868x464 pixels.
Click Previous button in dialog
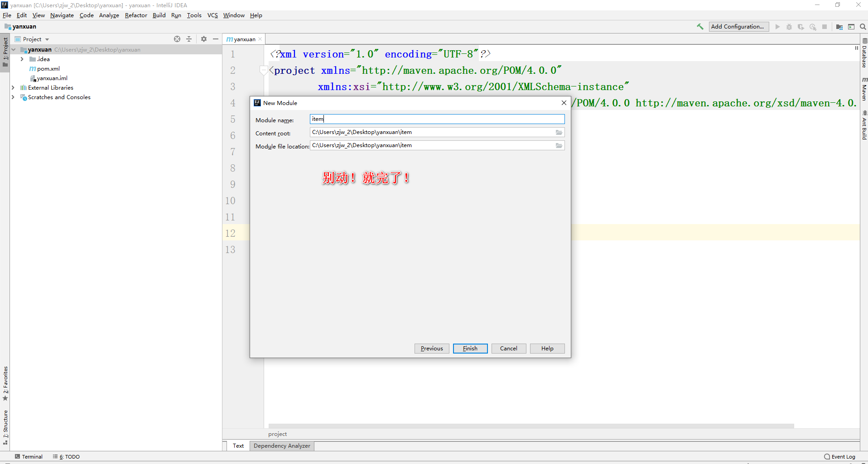(x=431, y=349)
